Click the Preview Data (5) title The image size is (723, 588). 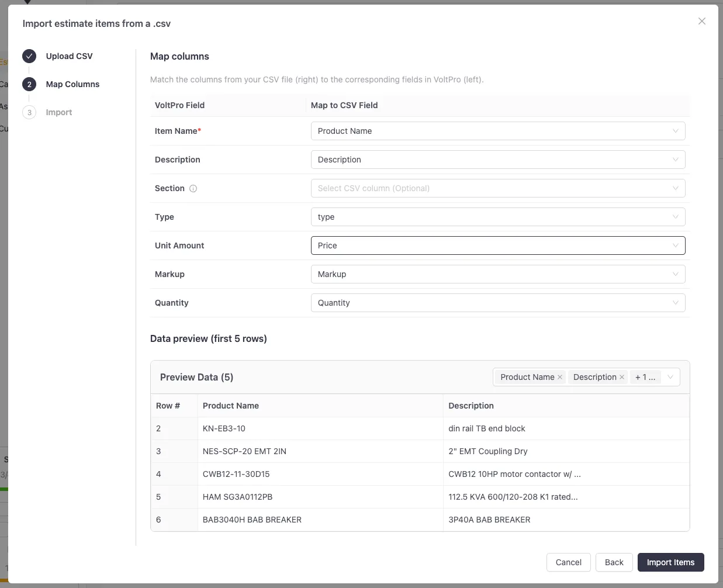coord(196,377)
